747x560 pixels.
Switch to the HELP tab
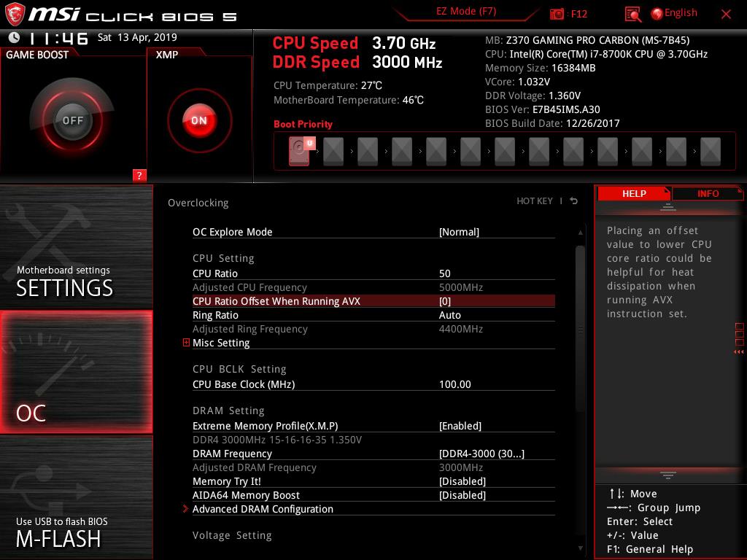(634, 193)
